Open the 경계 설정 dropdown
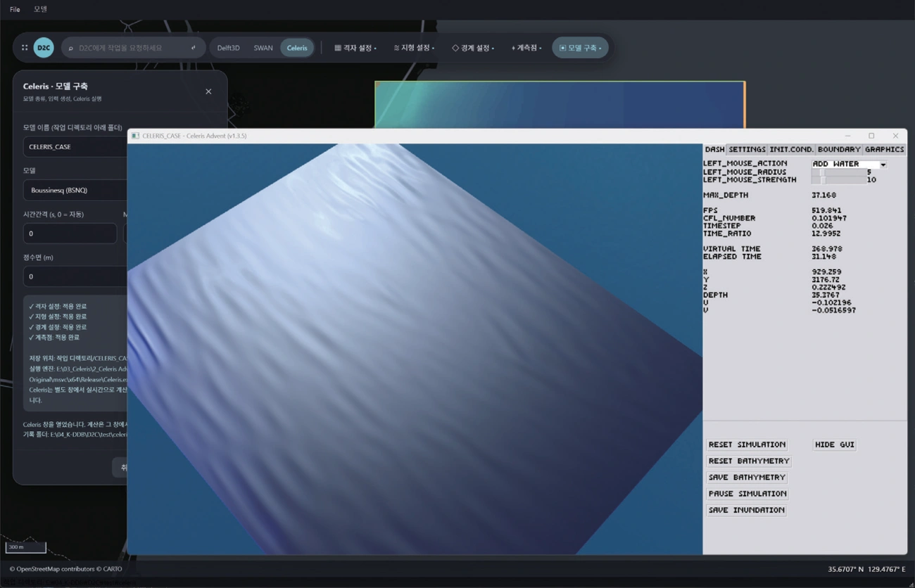The width and height of the screenshot is (915, 588). click(x=473, y=48)
